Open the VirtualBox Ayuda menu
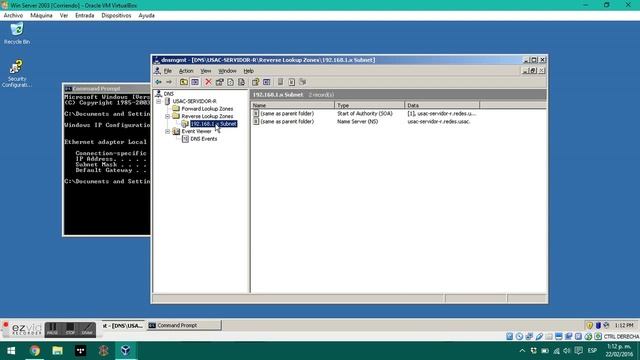Image resolution: width=640 pixels, height=360 pixels. tap(146, 16)
